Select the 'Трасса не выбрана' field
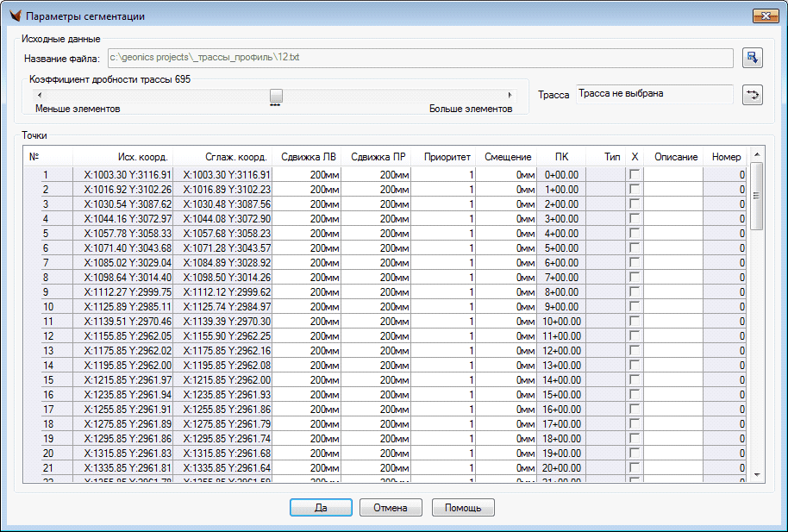The image size is (788, 532). tap(654, 94)
